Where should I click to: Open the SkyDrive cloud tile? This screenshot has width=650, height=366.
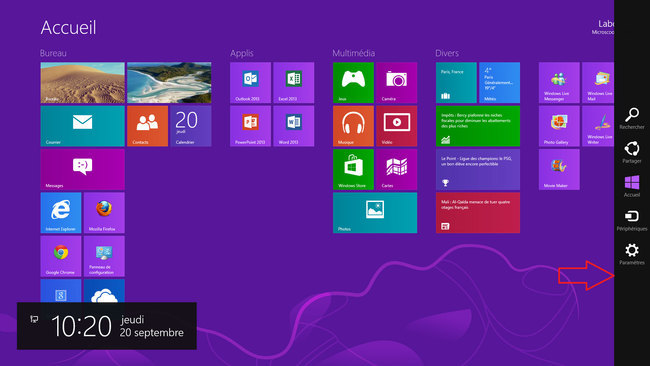(104, 291)
